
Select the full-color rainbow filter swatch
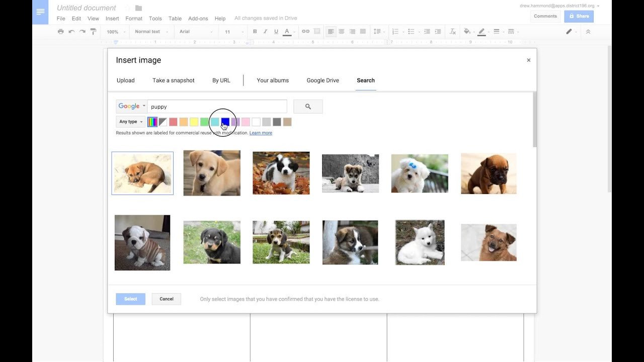[x=152, y=122]
